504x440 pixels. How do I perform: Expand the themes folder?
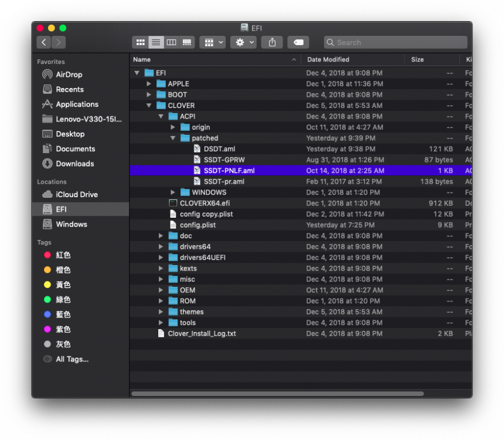point(161,312)
